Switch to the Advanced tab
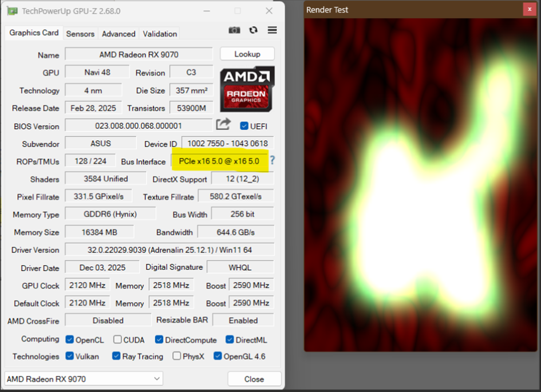The width and height of the screenshot is (541, 392). click(x=119, y=34)
